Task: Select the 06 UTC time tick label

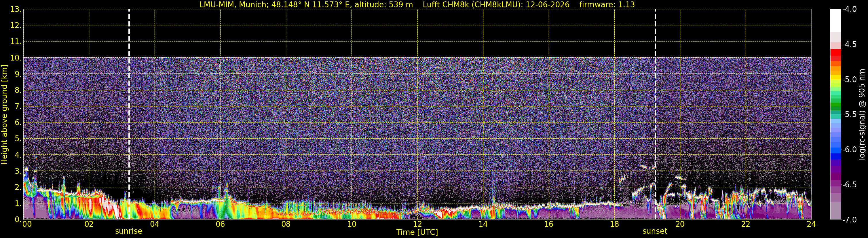Action: click(x=220, y=224)
